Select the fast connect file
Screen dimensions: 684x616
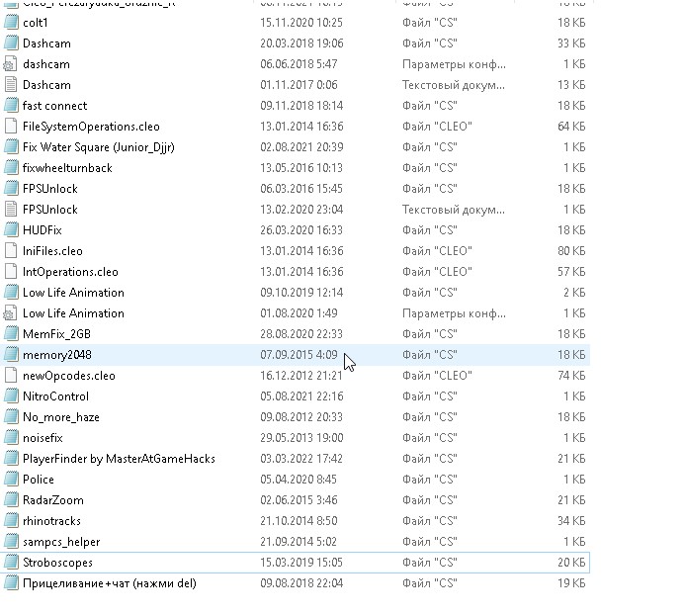(54, 106)
